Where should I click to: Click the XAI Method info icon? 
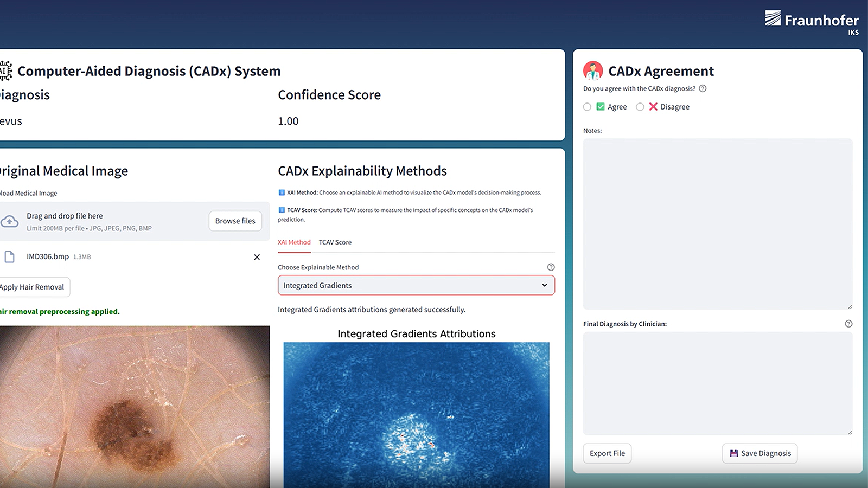(282, 192)
